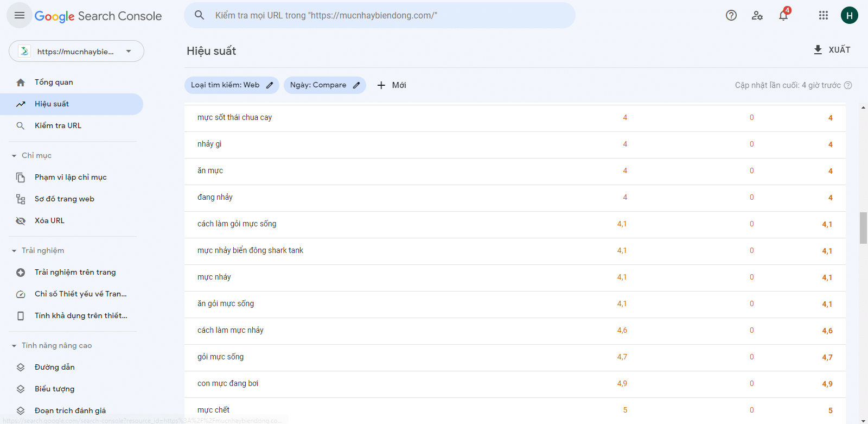This screenshot has height=424, width=868.
Task: Click the account avatar H
Action: point(849,15)
